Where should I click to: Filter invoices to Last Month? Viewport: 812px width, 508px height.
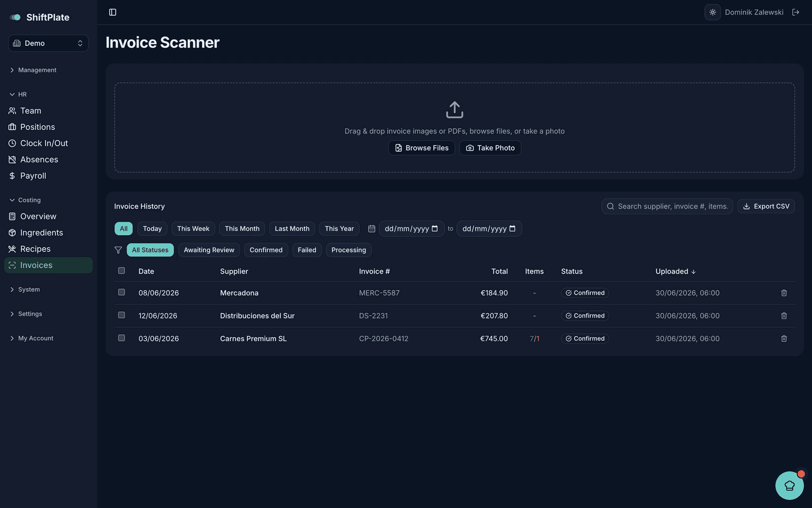292,229
